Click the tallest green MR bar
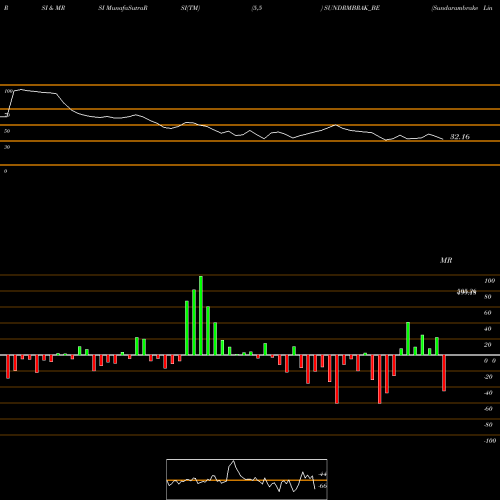 point(201,315)
